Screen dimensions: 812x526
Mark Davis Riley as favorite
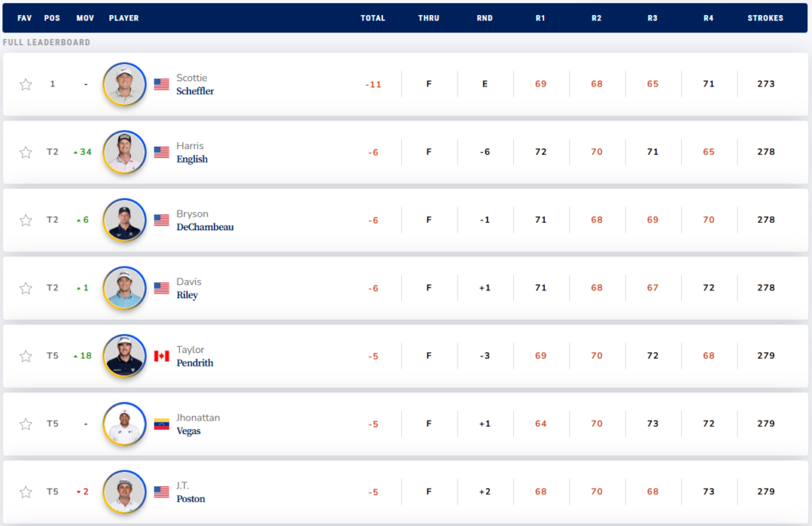click(x=25, y=288)
